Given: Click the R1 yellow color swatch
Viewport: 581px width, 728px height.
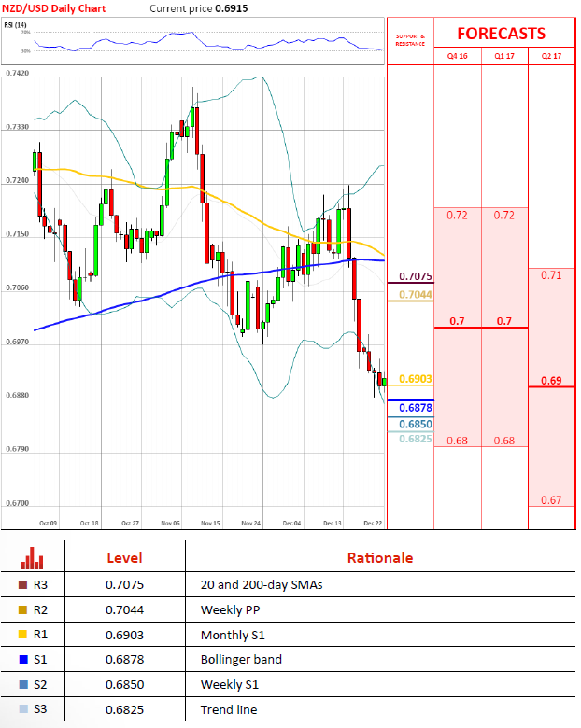Looking at the screenshot, I should pos(22,635).
